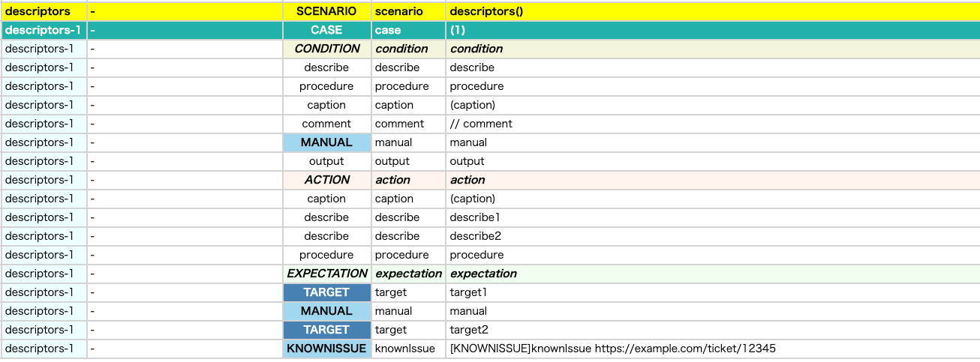Click the 'output' cell in the last column
The height and width of the screenshot is (362, 980).
coord(713,161)
